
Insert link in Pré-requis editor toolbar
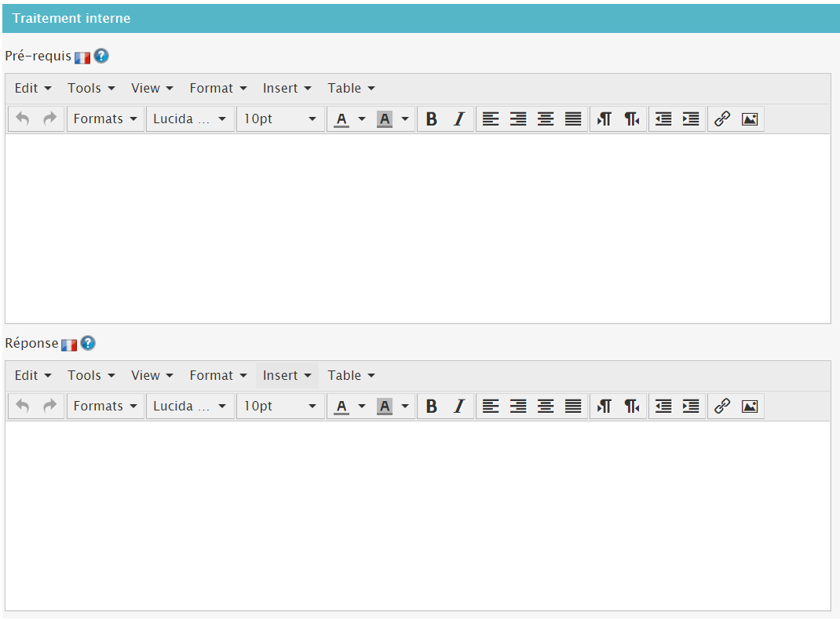(x=722, y=119)
